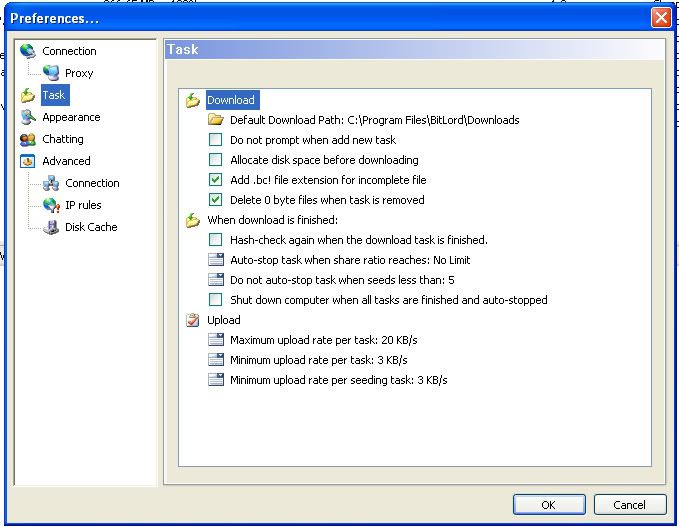Click the Chatting people icon
Image resolution: width=679 pixels, height=527 pixels.
tap(28, 139)
